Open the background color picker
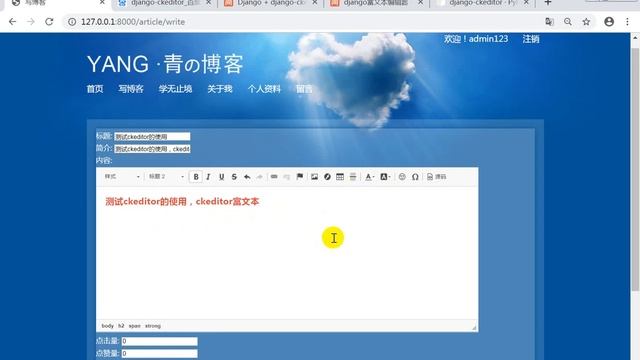The image size is (640, 360). click(385, 177)
